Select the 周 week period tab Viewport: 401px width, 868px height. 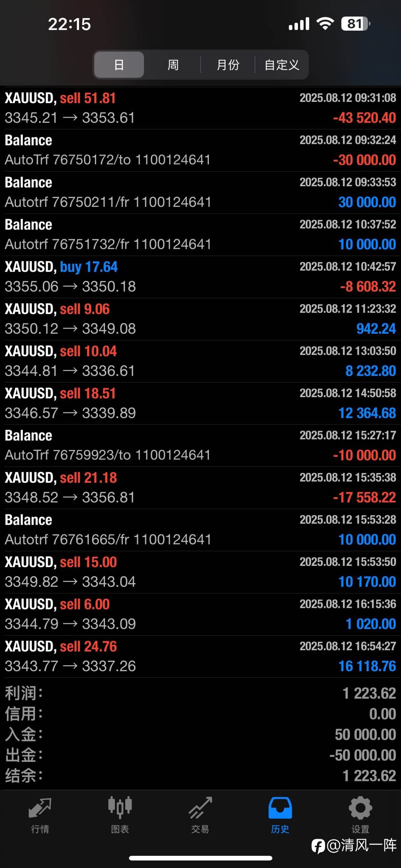coord(173,65)
